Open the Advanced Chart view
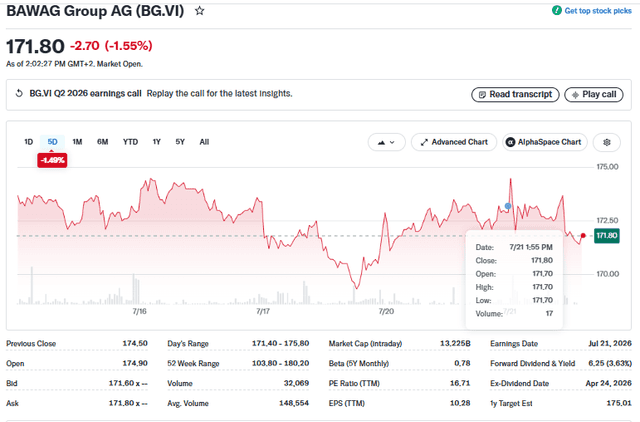Viewport: 640px width, 422px height. [x=454, y=142]
